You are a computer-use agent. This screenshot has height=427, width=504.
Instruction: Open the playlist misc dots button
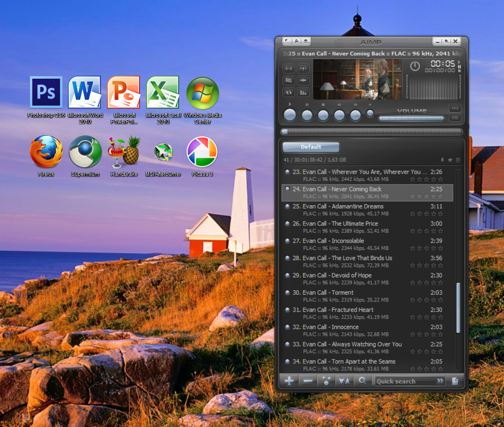pyautogui.click(x=326, y=381)
